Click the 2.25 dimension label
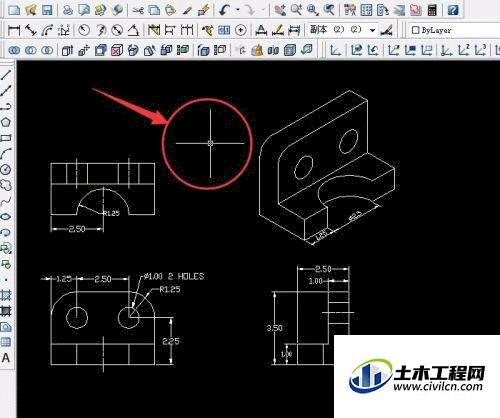The height and width of the screenshot is (418, 500). coord(171,341)
